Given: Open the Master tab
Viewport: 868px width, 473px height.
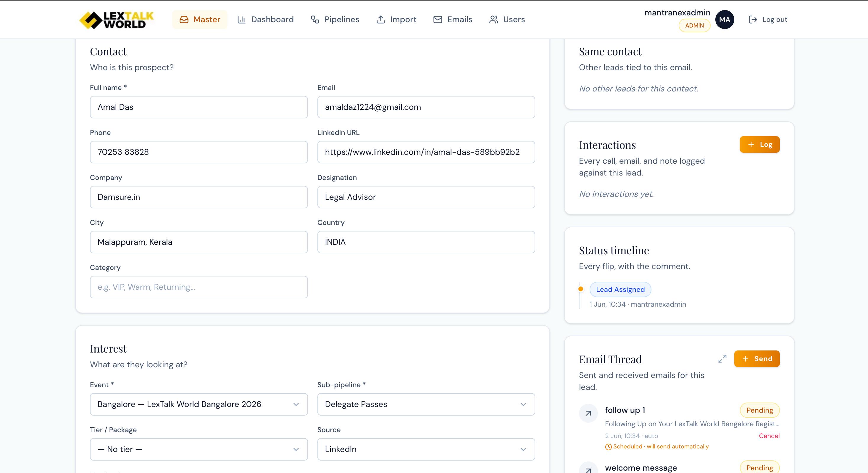Looking at the screenshot, I should point(200,20).
